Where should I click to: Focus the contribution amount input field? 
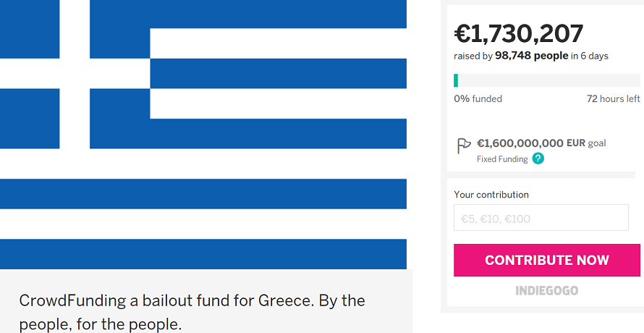(541, 217)
